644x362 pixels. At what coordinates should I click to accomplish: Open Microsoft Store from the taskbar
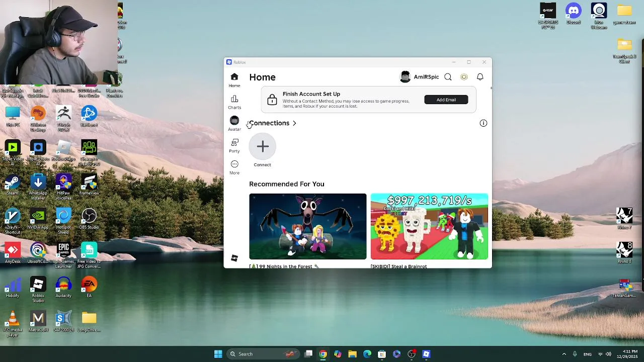pos(382,354)
